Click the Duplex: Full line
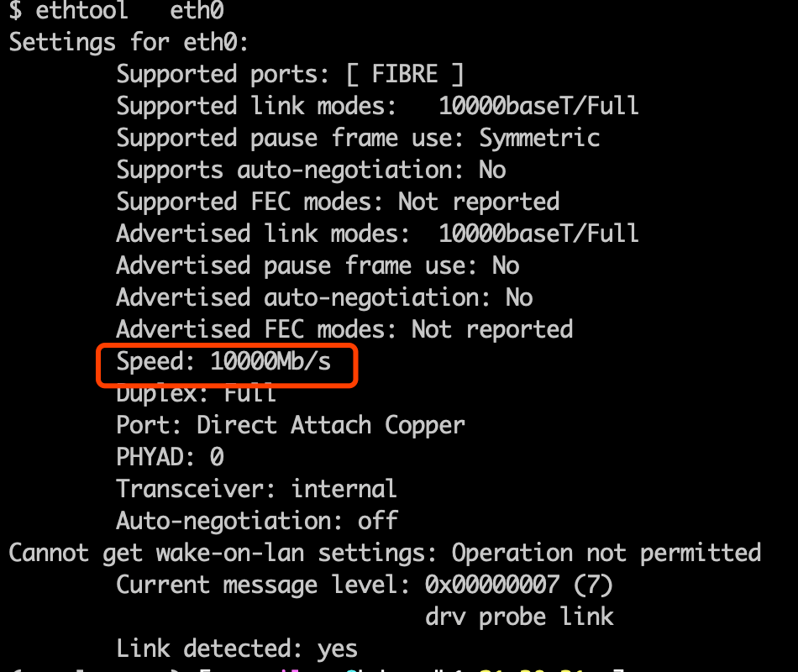 (197, 394)
